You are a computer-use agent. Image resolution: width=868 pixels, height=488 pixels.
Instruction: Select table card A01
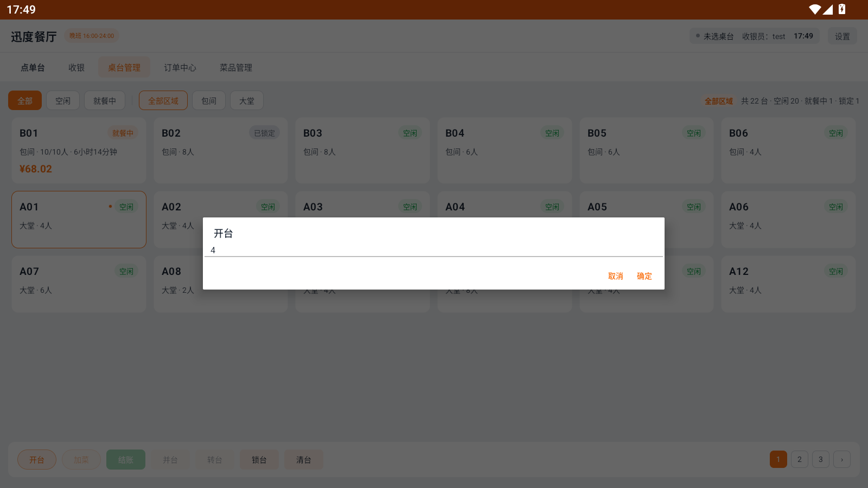(x=79, y=220)
